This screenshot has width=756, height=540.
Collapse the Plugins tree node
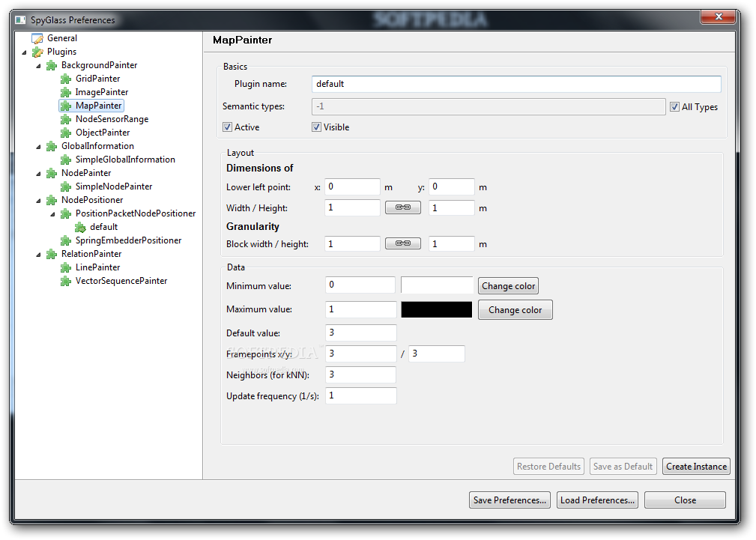[x=24, y=52]
